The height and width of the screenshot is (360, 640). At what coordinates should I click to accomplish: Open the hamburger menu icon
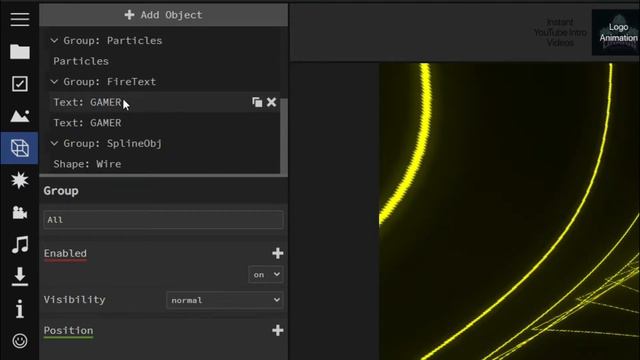click(x=20, y=19)
